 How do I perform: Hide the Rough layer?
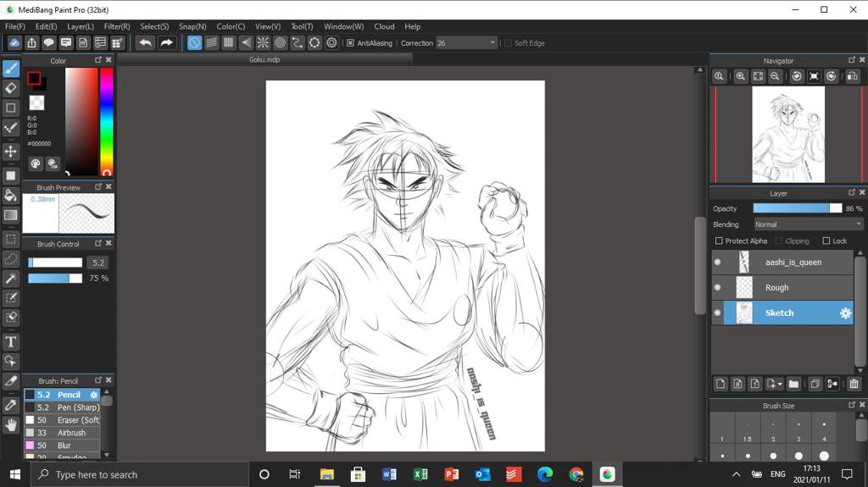click(718, 287)
